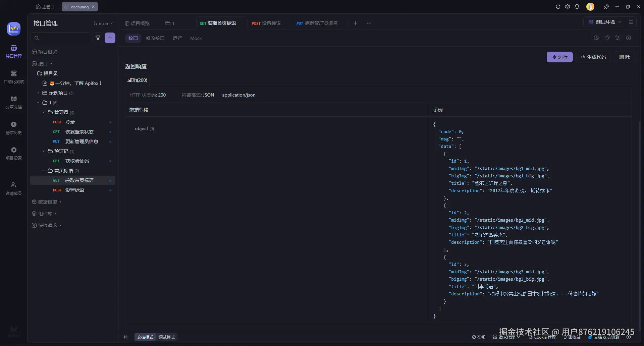Switch to the PUT 更新管理员信息 tab
Viewport: 644px width, 346px height.
[317, 23]
